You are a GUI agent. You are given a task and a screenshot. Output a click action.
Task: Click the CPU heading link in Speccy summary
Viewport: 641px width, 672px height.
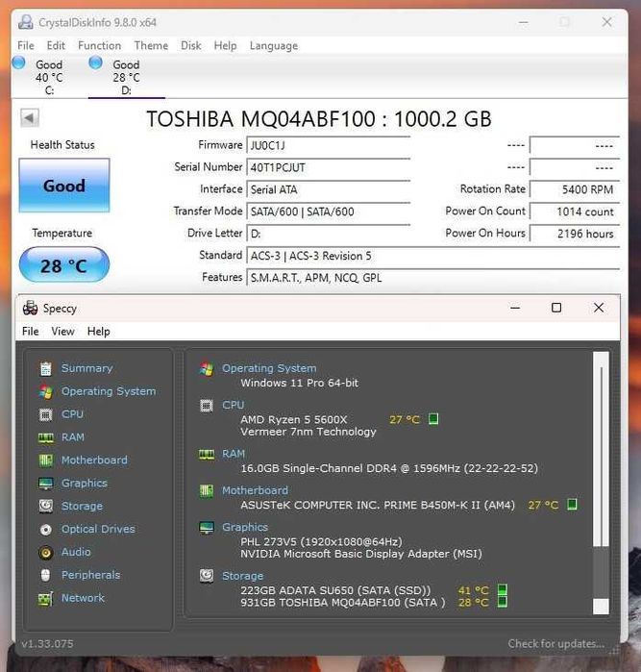234,405
